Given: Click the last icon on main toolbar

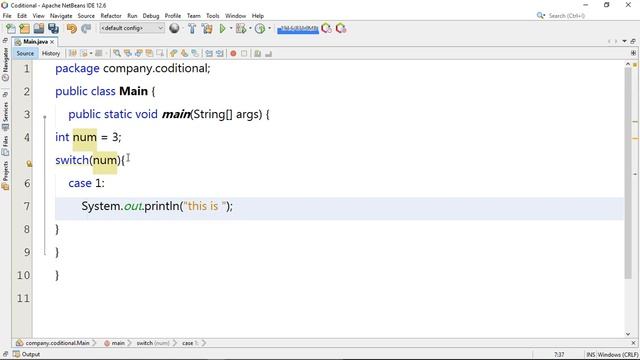Looking at the screenshot, I should (341, 29).
